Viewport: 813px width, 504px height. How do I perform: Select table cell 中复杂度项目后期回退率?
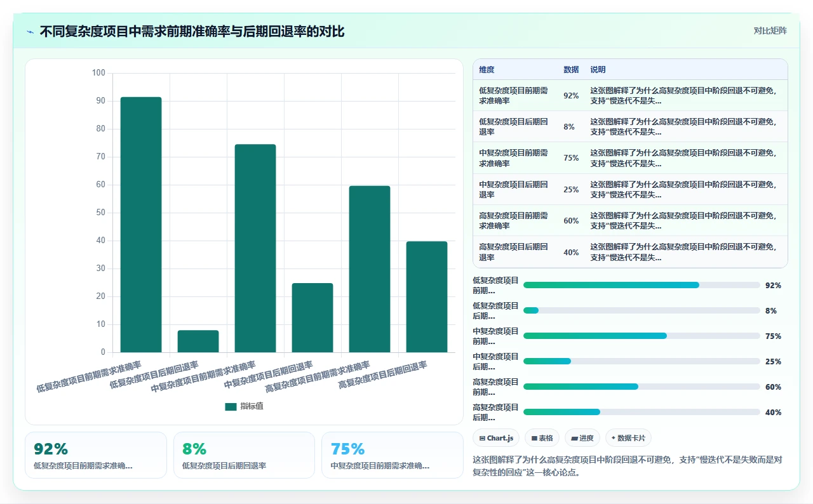coord(514,189)
